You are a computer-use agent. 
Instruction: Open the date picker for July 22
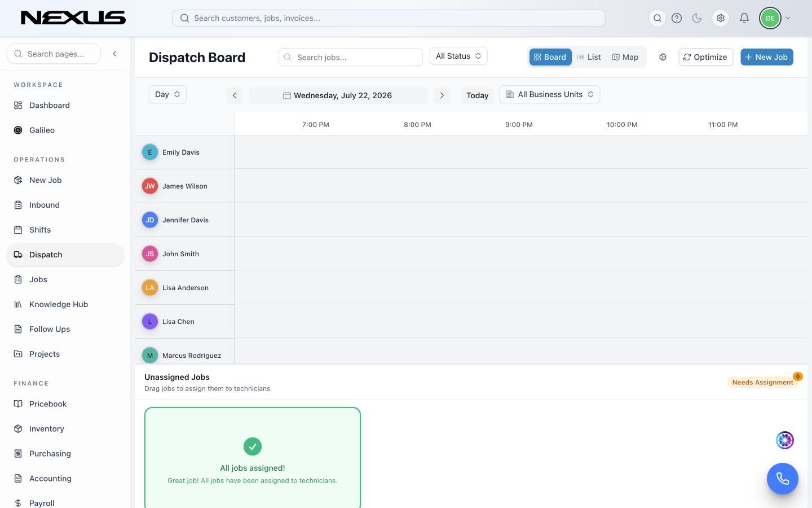[x=338, y=95]
